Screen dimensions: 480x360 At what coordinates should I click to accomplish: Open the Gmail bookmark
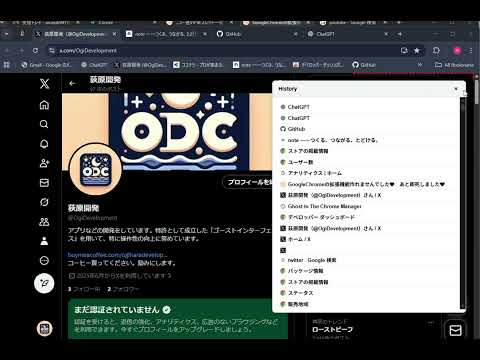point(46,65)
